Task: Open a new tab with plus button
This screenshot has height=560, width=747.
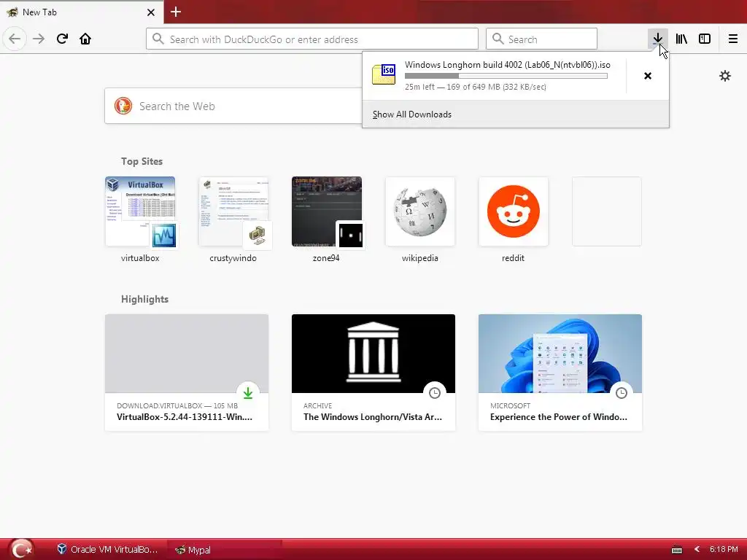Action: [x=176, y=12]
